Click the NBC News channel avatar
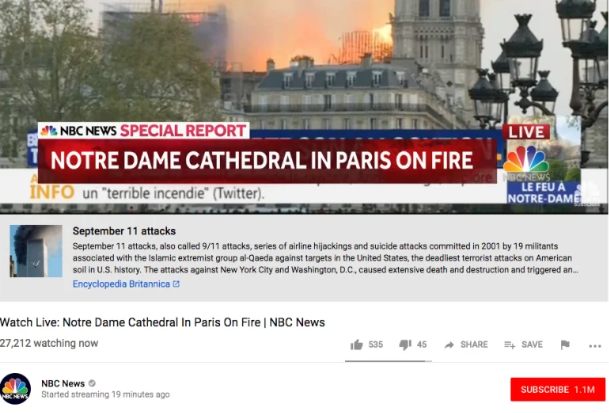 pos(15,389)
